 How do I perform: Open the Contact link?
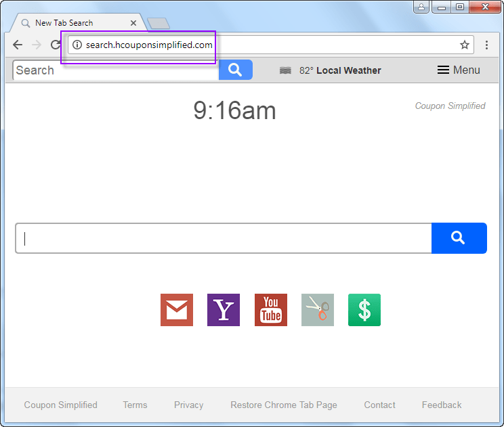click(x=379, y=405)
